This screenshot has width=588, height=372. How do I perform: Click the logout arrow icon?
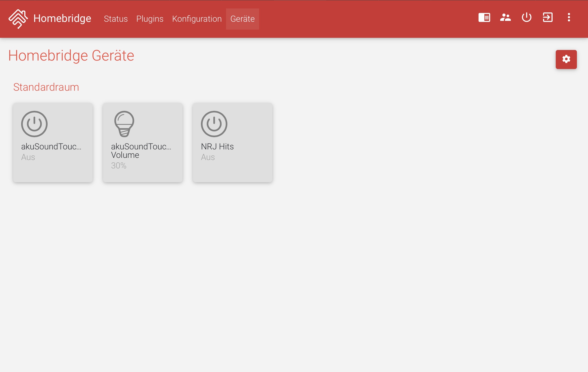coord(548,18)
